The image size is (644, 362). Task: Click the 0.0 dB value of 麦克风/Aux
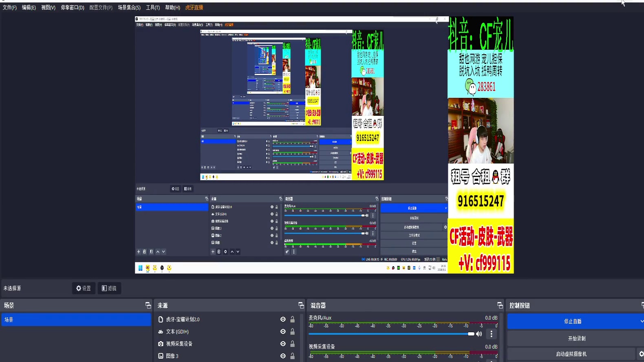[x=491, y=318]
